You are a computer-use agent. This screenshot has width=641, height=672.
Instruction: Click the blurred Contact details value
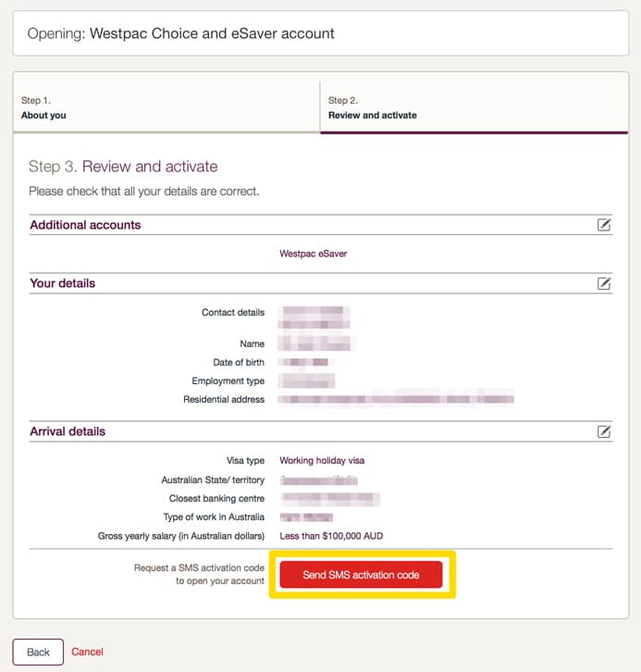[314, 317]
